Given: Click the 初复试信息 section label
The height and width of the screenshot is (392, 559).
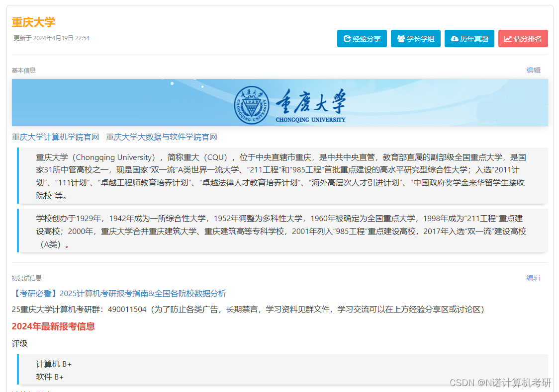Looking at the screenshot, I should (26, 278).
